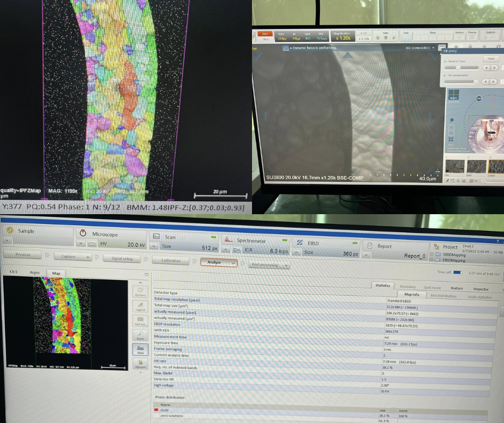This screenshot has width=504, height=423.
Task: Click the RESET image shift icon
Action: [454, 96]
